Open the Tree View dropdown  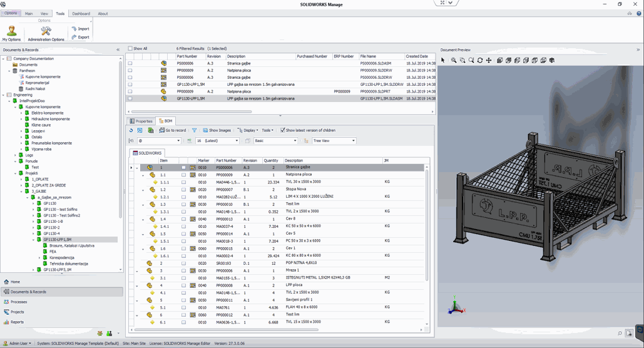pos(353,141)
